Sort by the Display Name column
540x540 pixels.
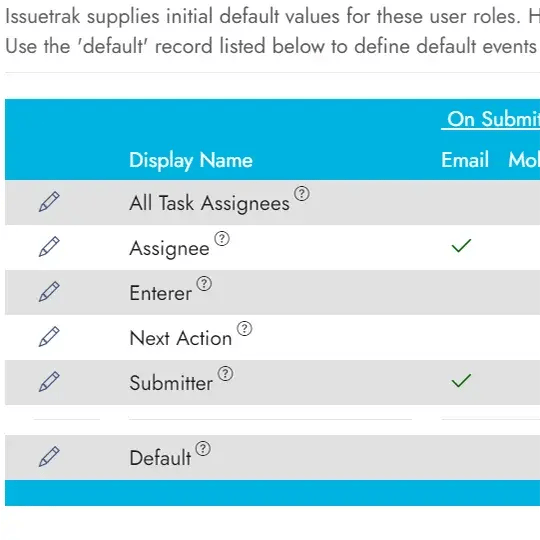click(191, 160)
